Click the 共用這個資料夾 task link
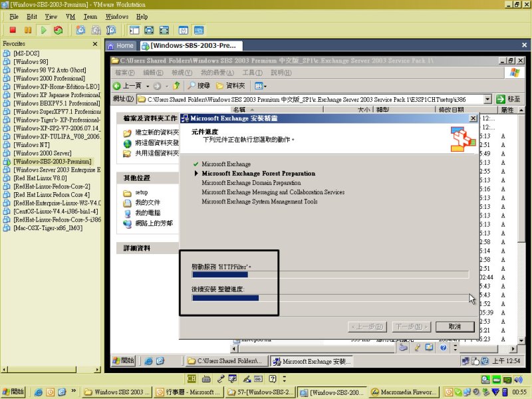The image size is (532, 399). pos(157,154)
